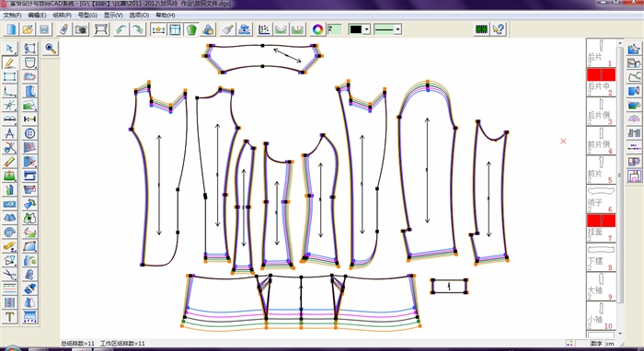Image resolution: width=644 pixels, height=351 pixels.
Task: Click the 数字 status button
Action: 596,344
